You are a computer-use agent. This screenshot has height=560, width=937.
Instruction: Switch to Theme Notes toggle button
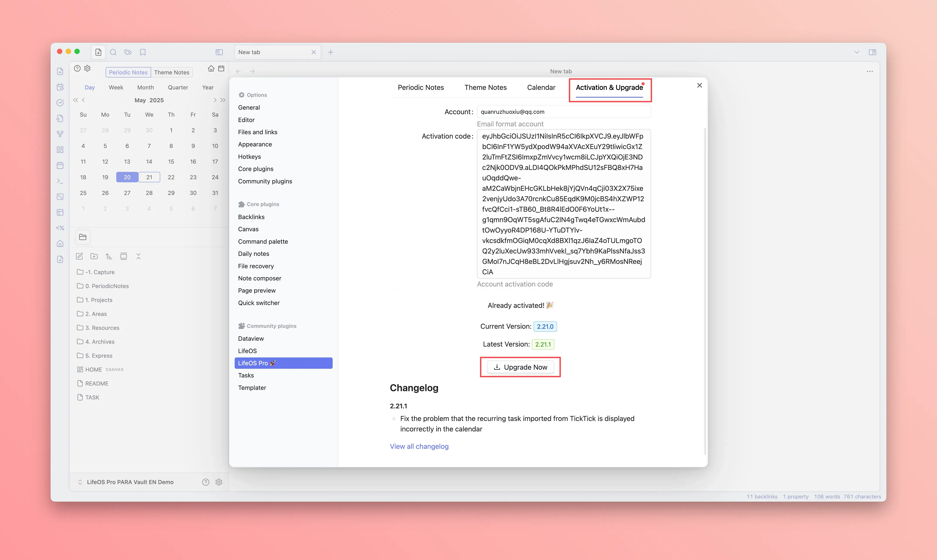click(x=171, y=72)
